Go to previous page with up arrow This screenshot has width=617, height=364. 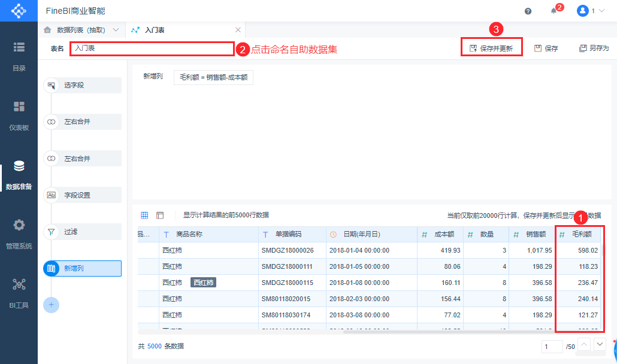[584, 344]
